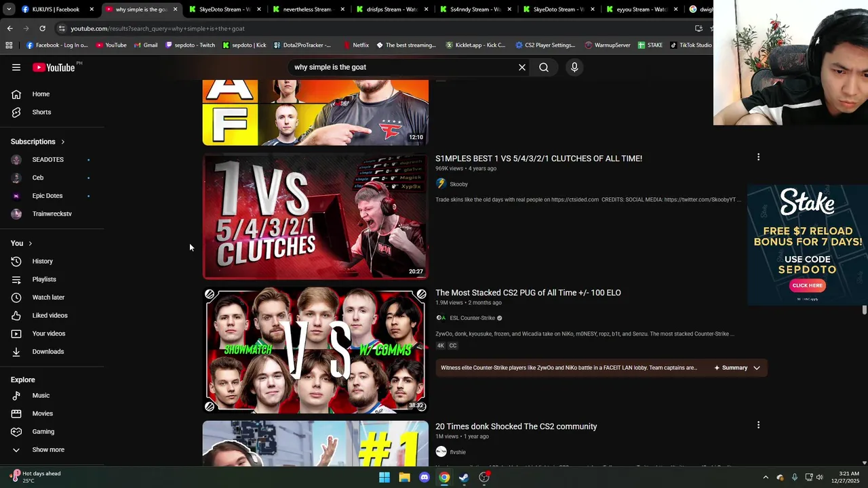Click the showmatch PUG video thumbnail
This screenshot has width=868, height=488.
(315, 350)
